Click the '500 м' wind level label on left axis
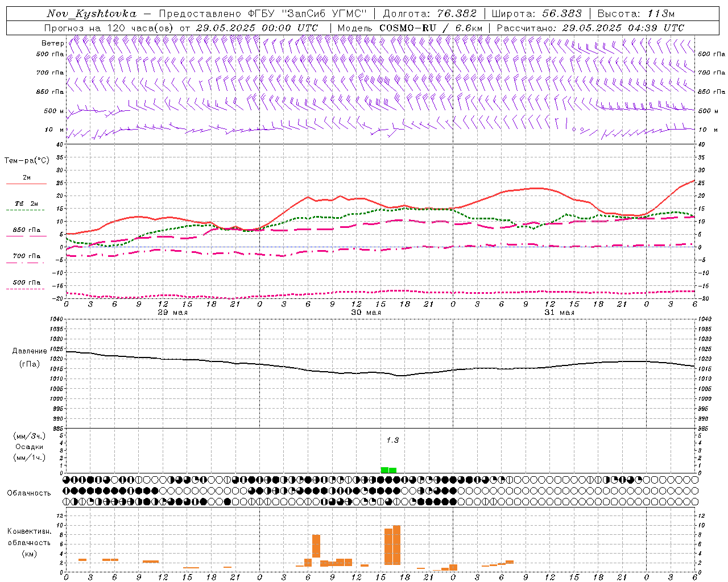Screen dimensions: 728x582 click(x=54, y=111)
